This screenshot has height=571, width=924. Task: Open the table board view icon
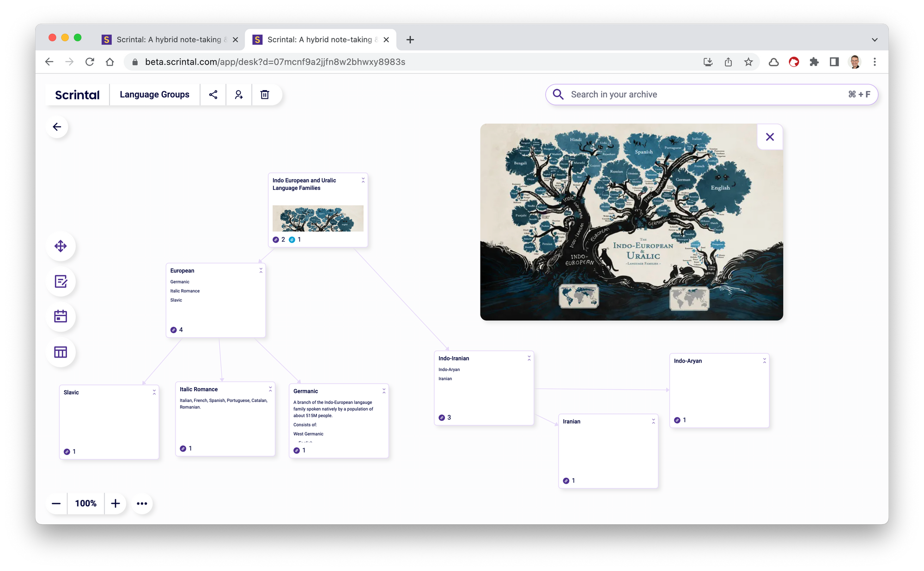pos(61,352)
